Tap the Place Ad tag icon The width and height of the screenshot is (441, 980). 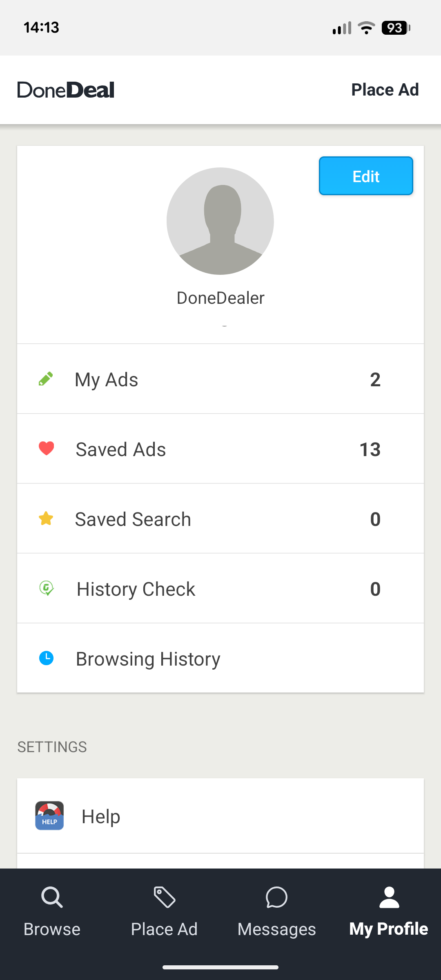coord(164,897)
